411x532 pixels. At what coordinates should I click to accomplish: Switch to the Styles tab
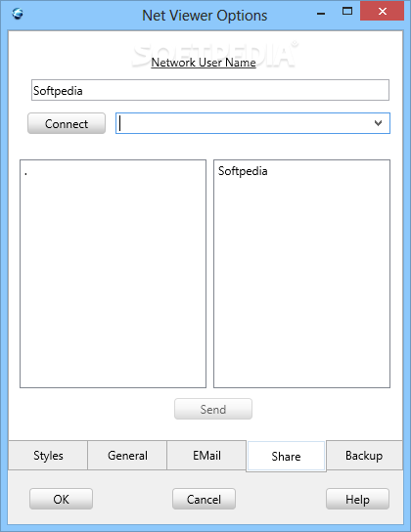(x=48, y=456)
